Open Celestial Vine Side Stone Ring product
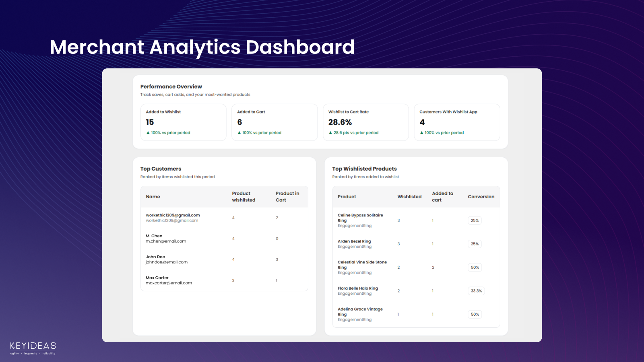Viewport: 644px width, 362px height. pos(362,265)
